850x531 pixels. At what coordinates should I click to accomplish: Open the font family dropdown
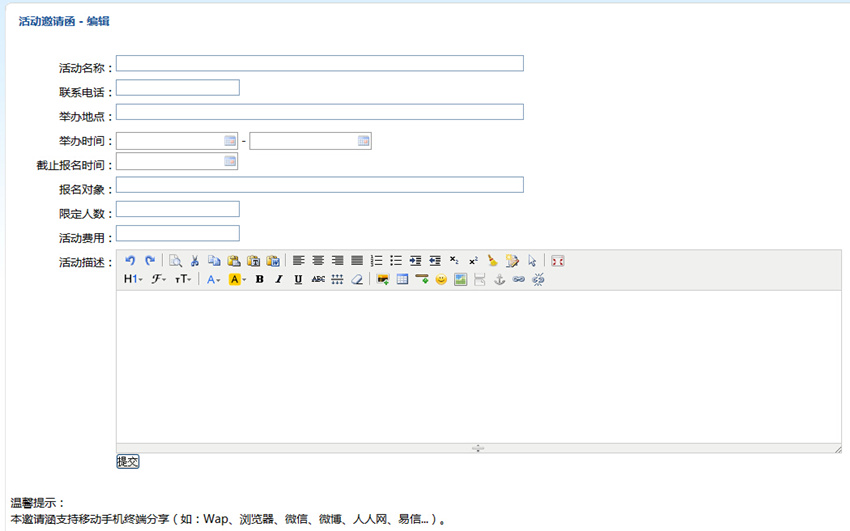click(x=158, y=280)
